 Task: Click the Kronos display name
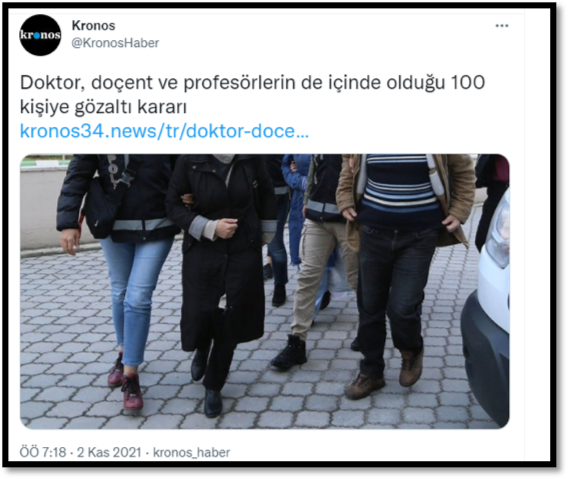(93, 26)
